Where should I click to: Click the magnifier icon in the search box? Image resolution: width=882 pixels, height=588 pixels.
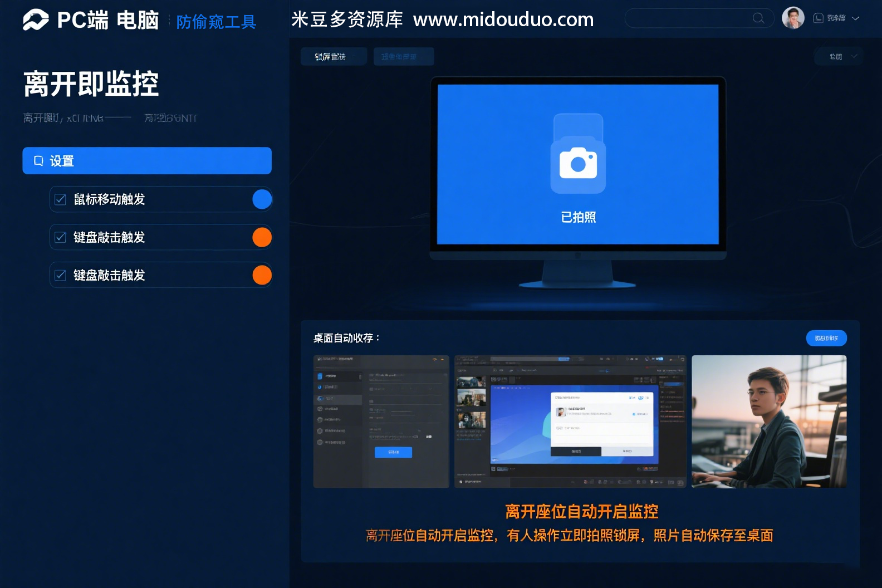pos(758,18)
